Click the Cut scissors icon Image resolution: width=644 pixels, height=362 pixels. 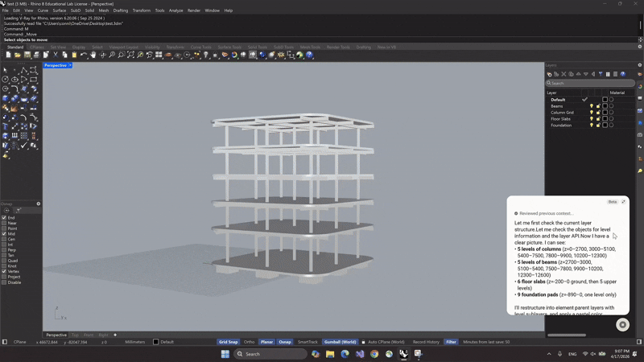56,55
